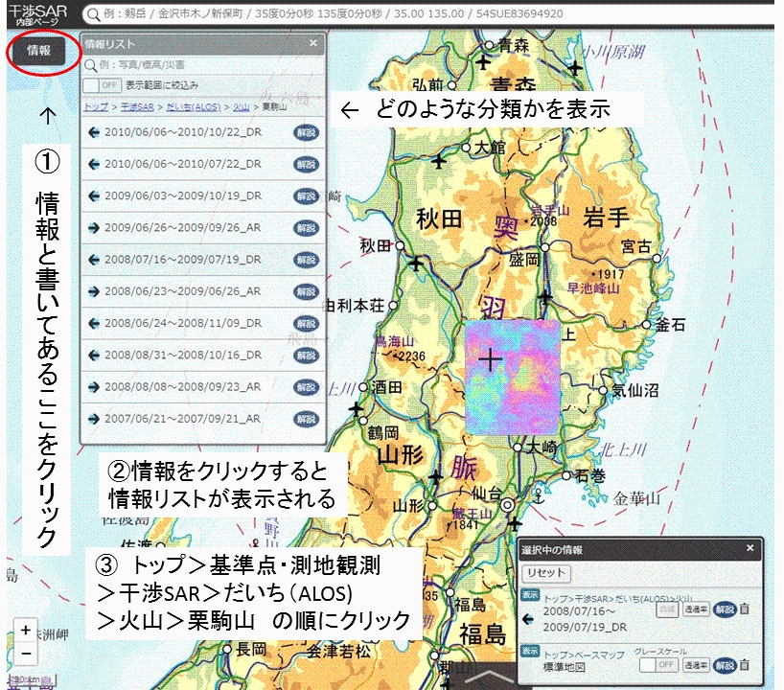Zoom out the map with minus button
Image resolution: width=784 pixels, height=690 pixels.
click(26, 653)
